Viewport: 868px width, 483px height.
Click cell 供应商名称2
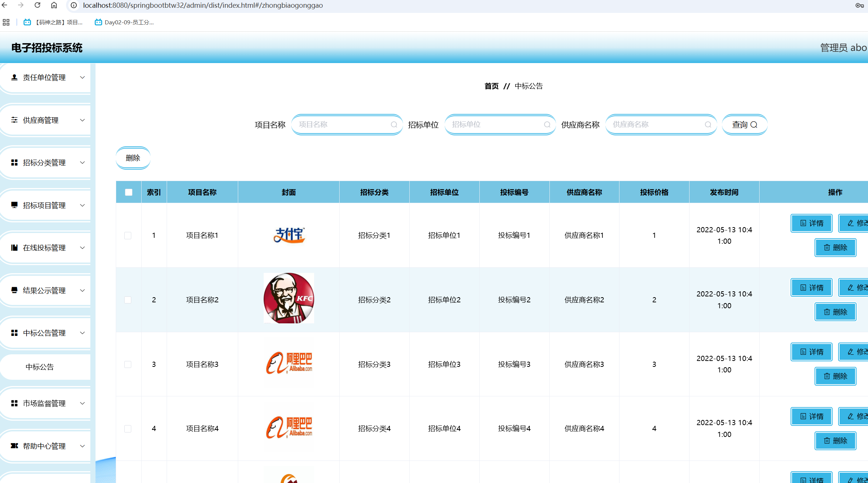tap(584, 300)
